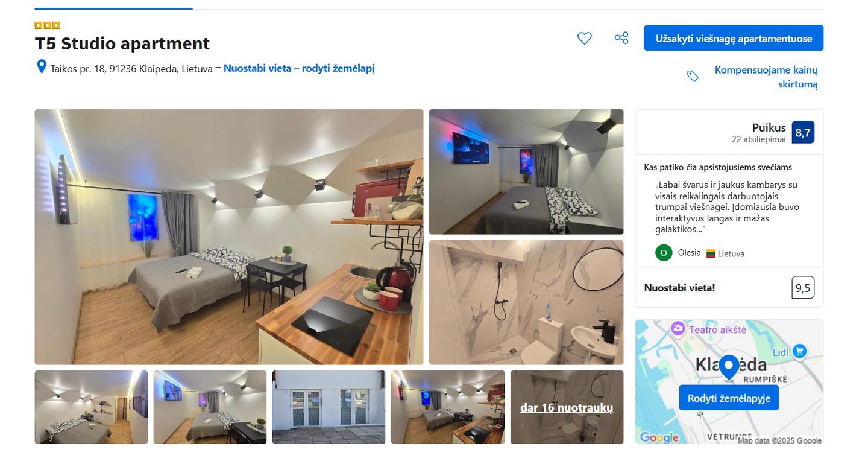
Task: Click Rodyti žemėlapyje button
Action: tap(729, 398)
